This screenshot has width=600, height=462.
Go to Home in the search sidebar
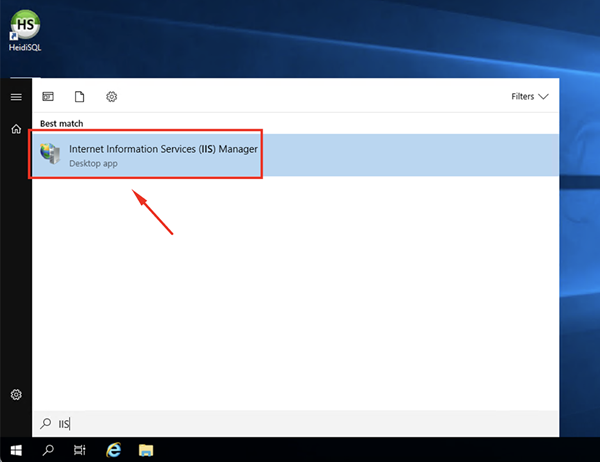[x=16, y=129]
